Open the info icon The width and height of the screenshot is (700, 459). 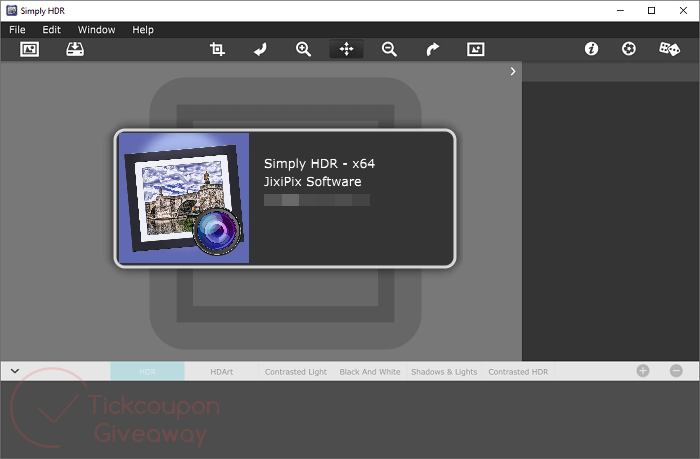coord(592,49)
